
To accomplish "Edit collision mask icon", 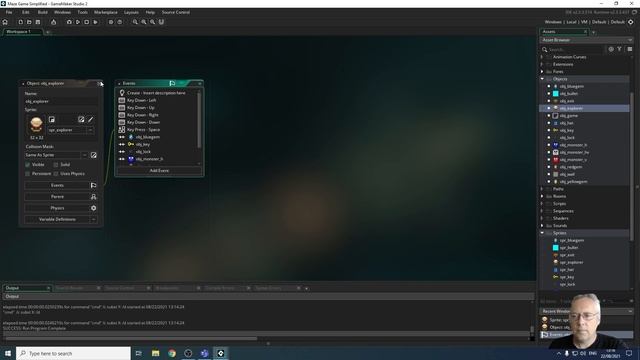I will tap(93, 155).
